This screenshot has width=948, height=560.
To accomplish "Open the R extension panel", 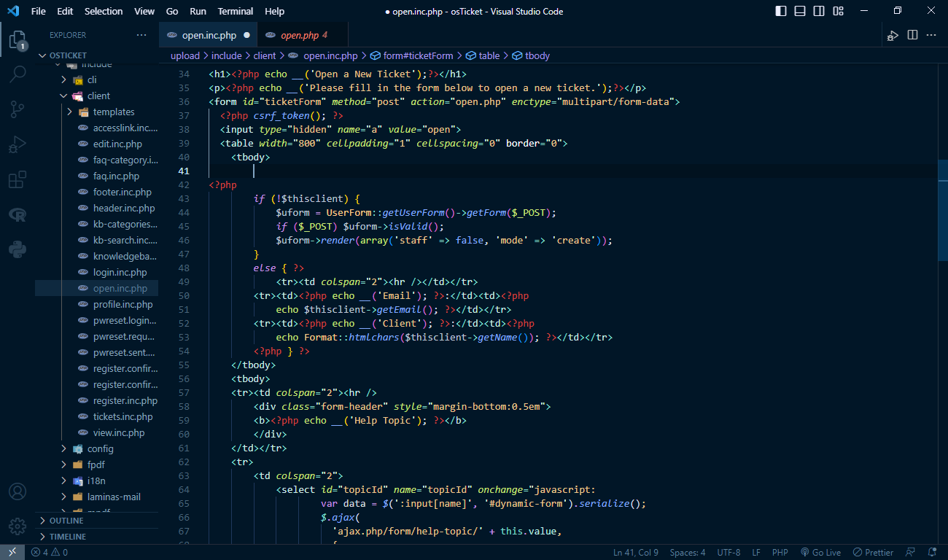I will (x=18, y=214).
